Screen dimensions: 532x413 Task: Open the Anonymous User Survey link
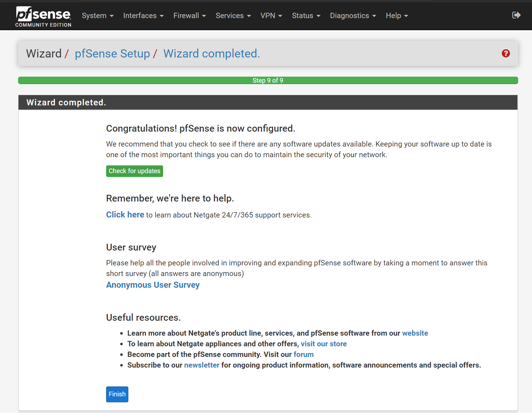[x=153, y=285]
